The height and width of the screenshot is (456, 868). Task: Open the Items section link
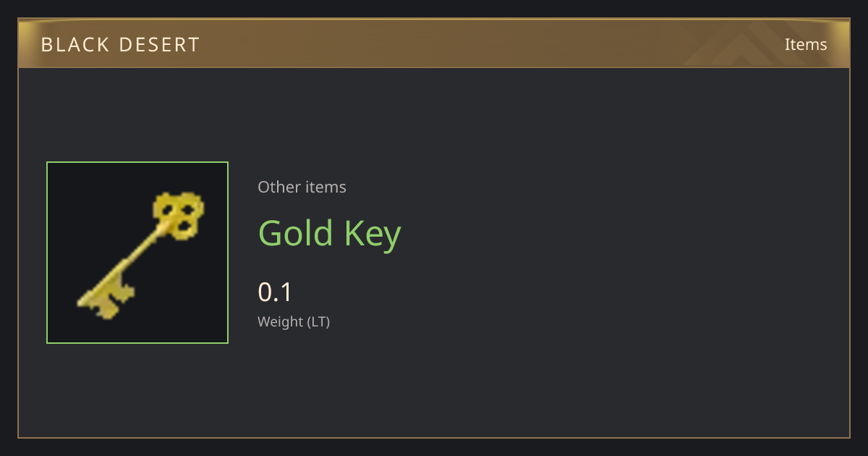tap(806, 44)
